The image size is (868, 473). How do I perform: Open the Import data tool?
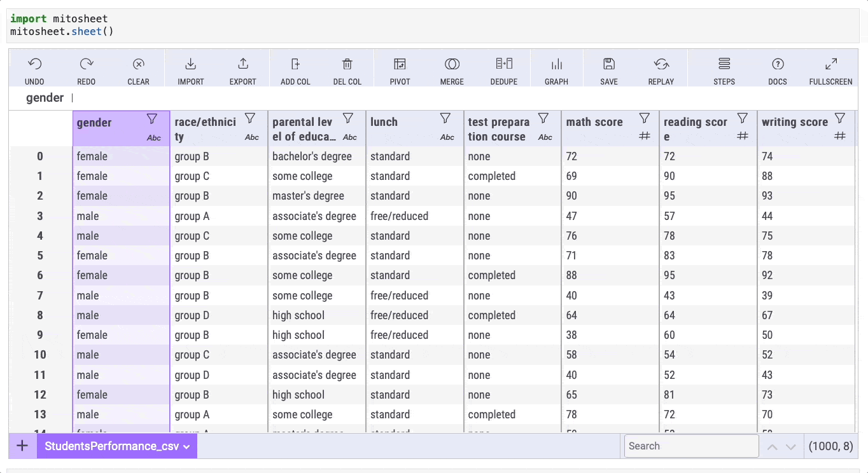(190, 64)
